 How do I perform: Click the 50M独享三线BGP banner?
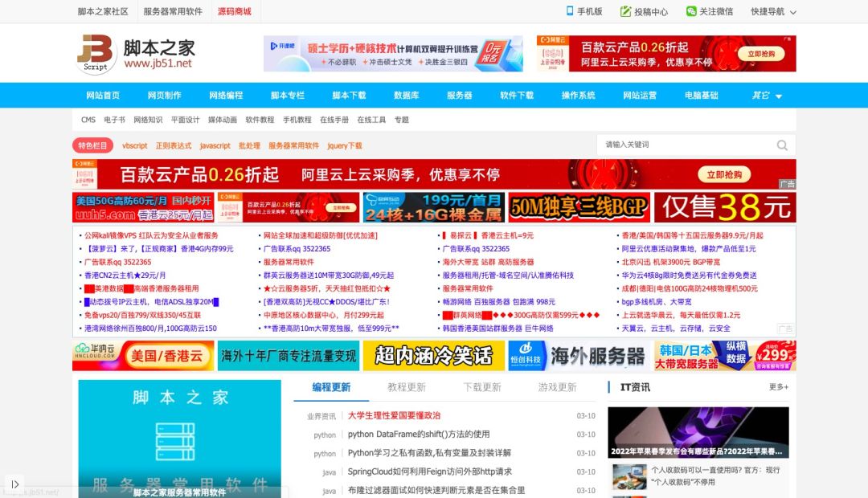tap(579, 207)
